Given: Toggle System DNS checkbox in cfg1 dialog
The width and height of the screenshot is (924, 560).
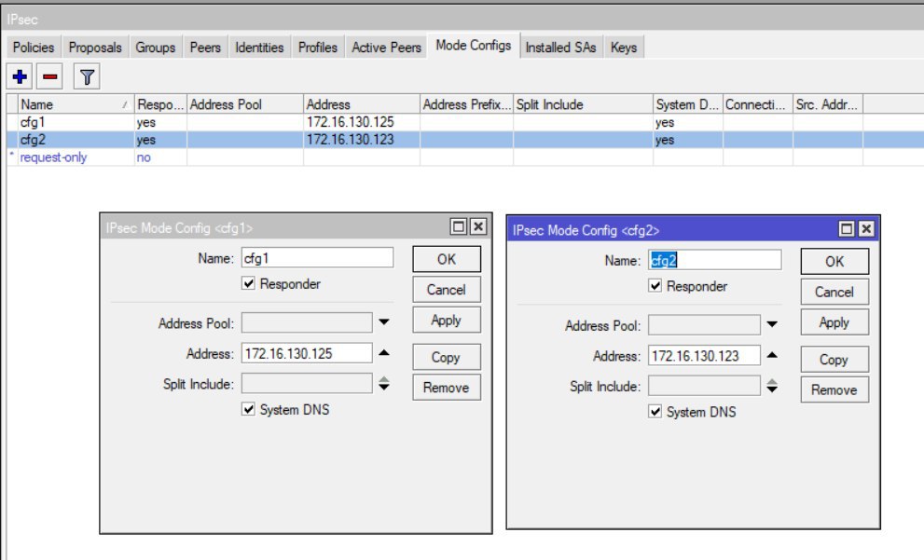Looking at the screenshot, I should point(248,409).
